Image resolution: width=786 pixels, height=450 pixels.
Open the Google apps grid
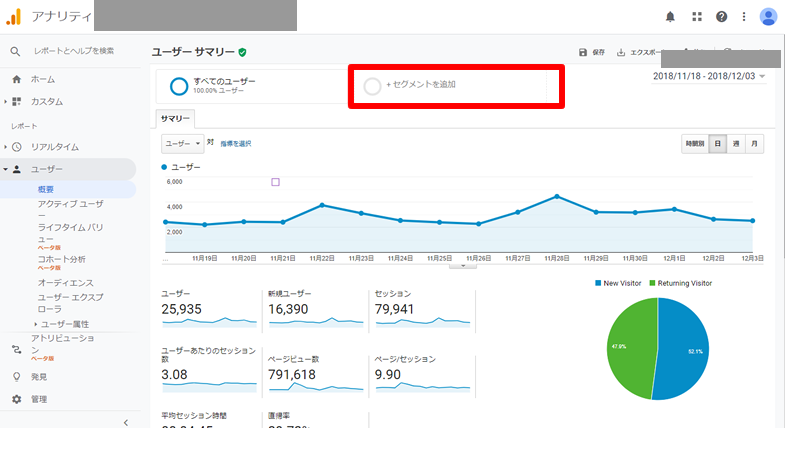point(697,17)
